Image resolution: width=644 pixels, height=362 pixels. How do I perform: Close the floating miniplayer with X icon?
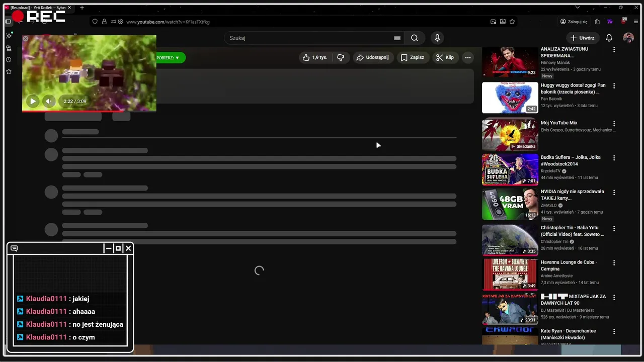[26, 38]
